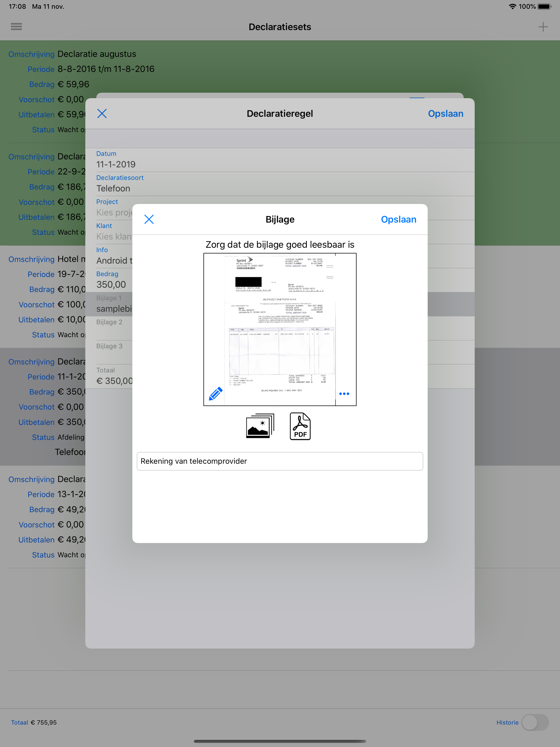Choose image from photo library icon
The width and height of the screenshot is (560, 747).
[x=260, y=426]
